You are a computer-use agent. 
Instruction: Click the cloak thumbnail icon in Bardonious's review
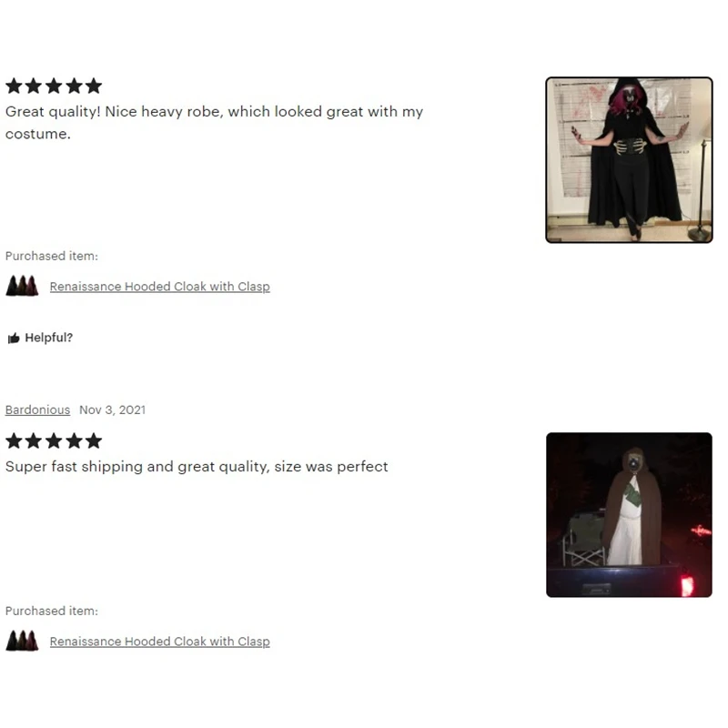tap(22, 641)
